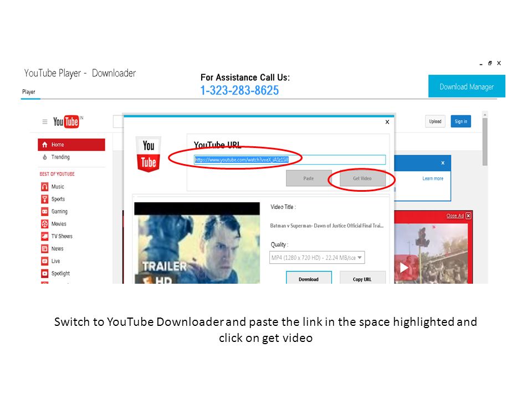Open the Spotlight category

[60, 273]
